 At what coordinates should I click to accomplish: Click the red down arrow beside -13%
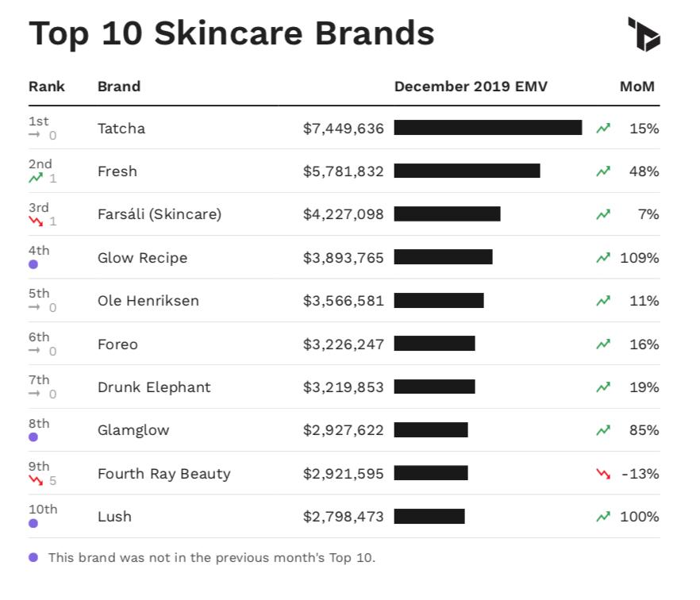click(x=603, y=474)
